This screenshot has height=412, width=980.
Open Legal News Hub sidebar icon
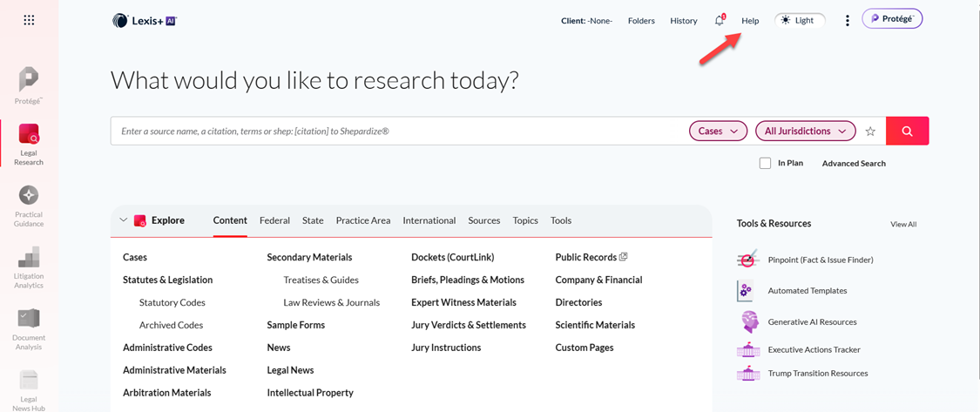click(29, 390)
